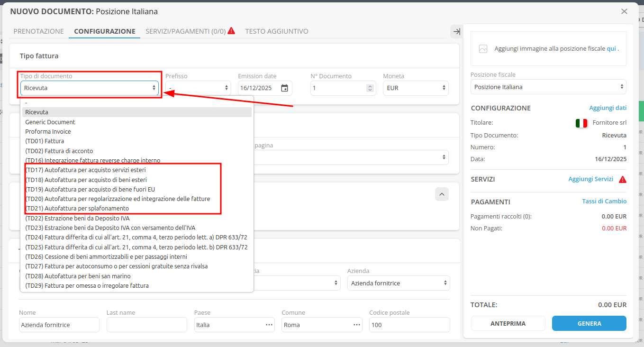Open the Prefisso dropdown
Screen dimensions: 644x347
click(x=198, y=88)
